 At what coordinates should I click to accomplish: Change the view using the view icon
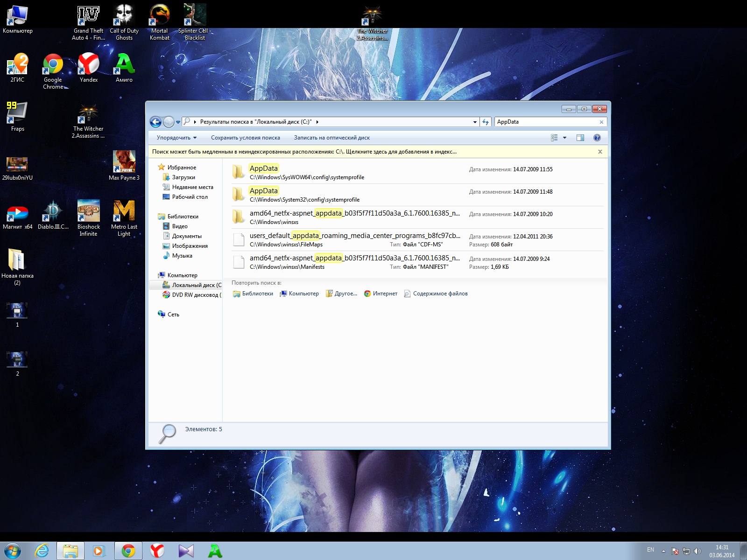(x=554, y=138)
